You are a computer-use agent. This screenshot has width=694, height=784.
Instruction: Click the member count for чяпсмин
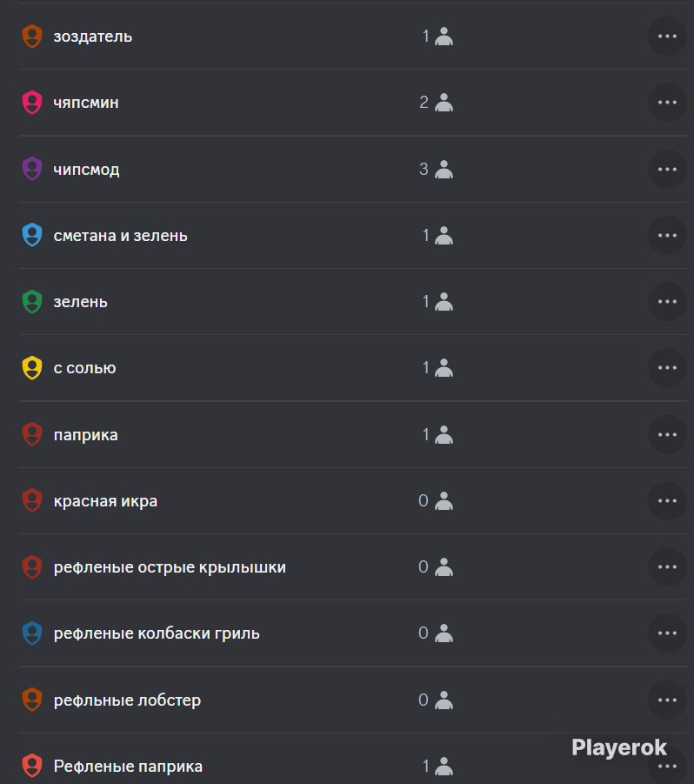click(x=424, y=103)
